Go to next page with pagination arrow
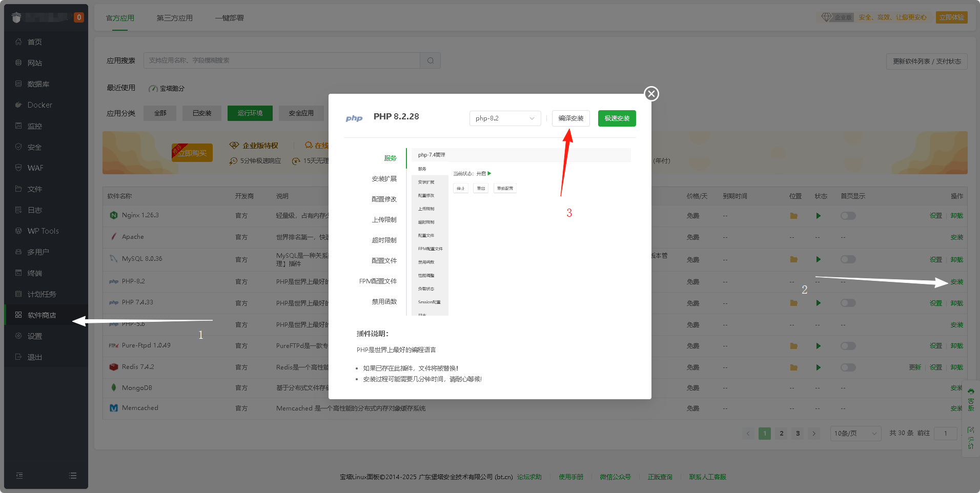The height and width of the screenshot is (493, 980). pyautogui.click(x=813, y=434)
